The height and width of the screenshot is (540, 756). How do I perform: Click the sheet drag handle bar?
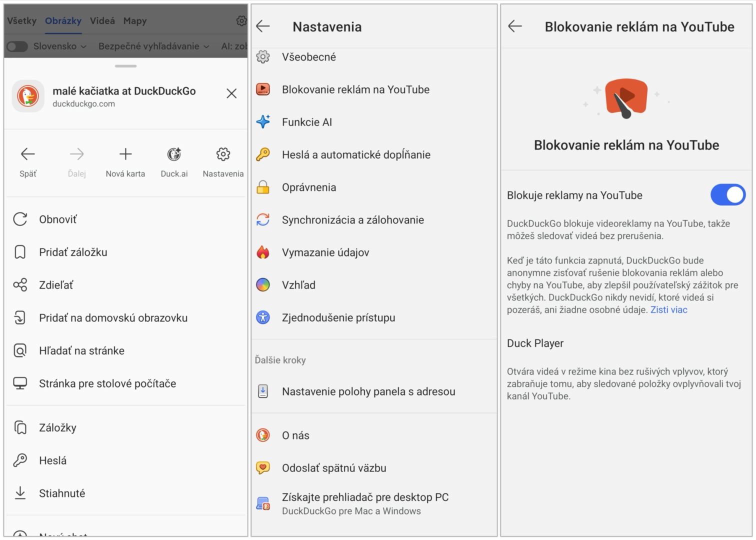(x=125, y=66)
